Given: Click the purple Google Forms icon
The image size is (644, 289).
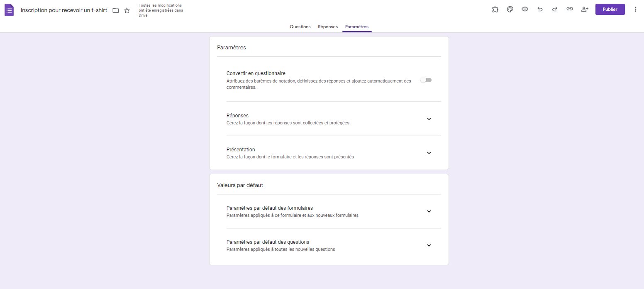Looking at the screenshot, I should point(9,10).
